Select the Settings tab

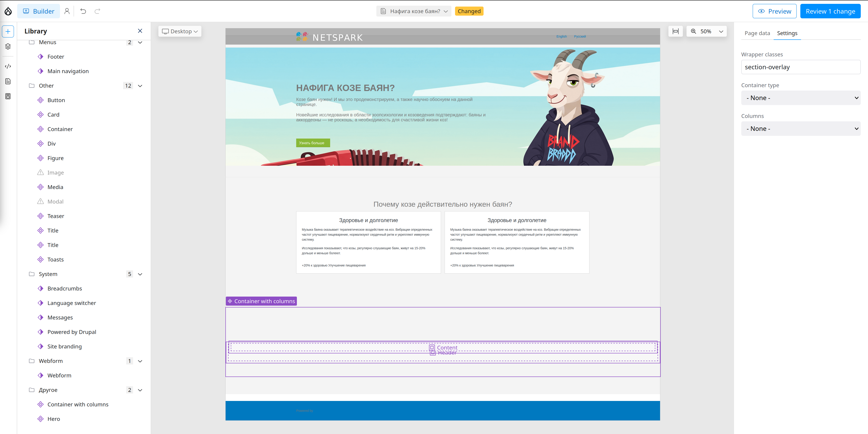(x=787, y=33)
